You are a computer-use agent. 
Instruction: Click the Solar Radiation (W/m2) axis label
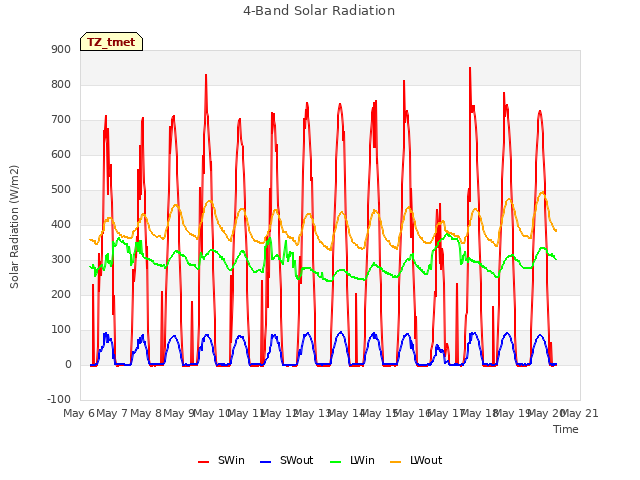pyautogui.click(x=14, y=227)
